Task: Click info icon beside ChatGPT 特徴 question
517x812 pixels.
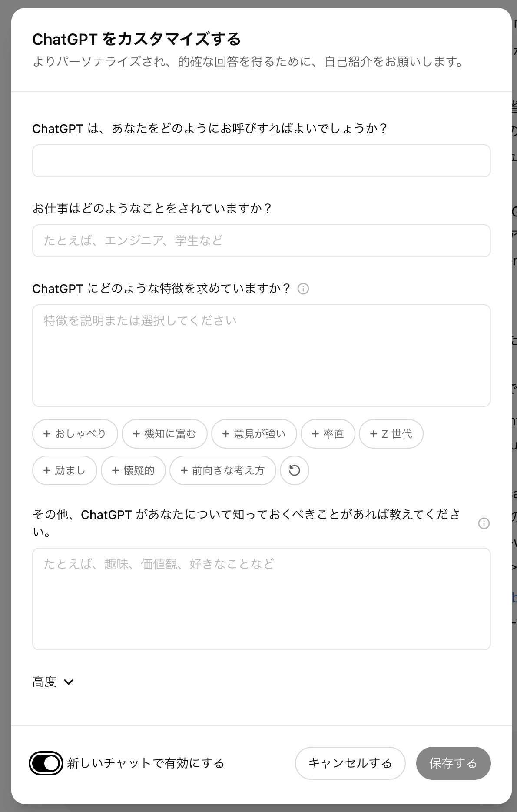Action: pos(303,289)
